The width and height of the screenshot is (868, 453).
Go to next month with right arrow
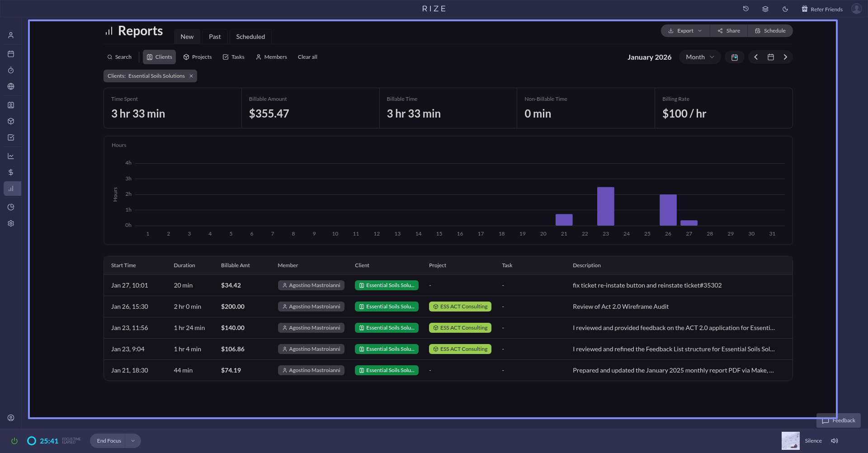click(x=785, y=57)
